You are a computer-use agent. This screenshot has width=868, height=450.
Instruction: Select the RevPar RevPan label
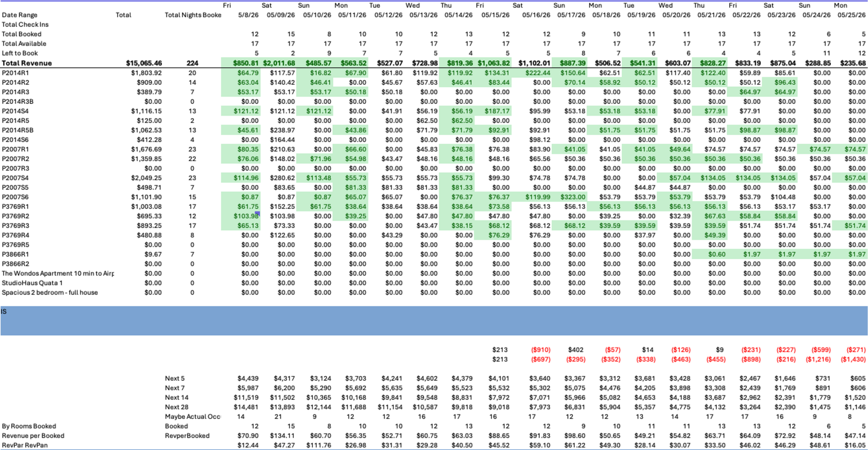25,445
